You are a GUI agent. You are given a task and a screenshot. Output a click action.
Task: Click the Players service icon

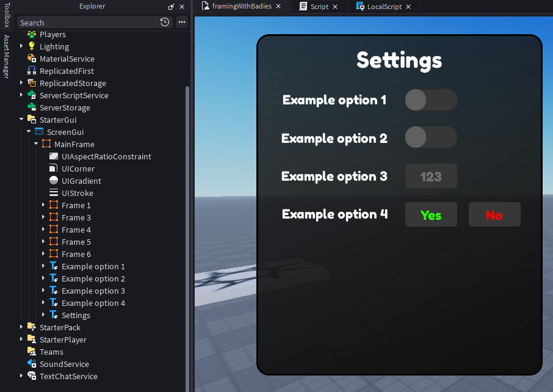pyautogui.click(x=32, y=34)
